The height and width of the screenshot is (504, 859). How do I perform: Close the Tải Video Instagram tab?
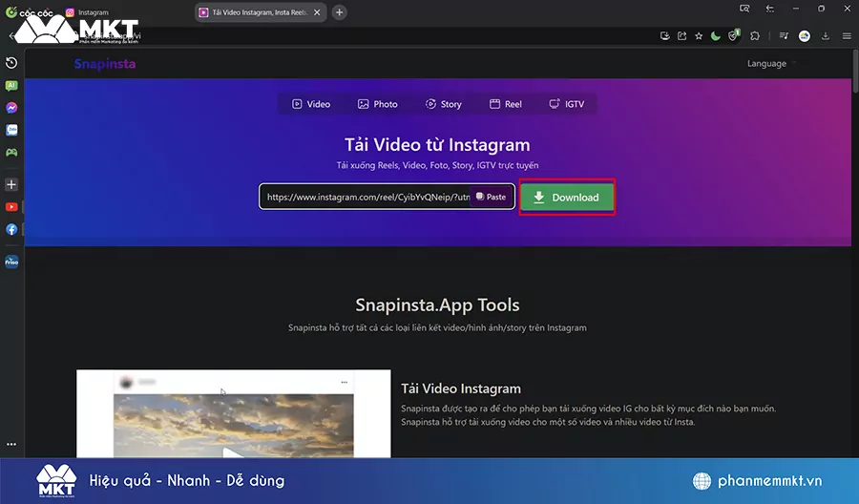coord(317,12)
